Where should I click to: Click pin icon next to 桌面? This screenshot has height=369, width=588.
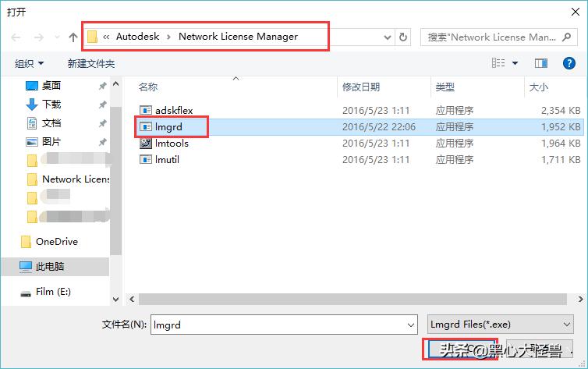tap(102, 86)
